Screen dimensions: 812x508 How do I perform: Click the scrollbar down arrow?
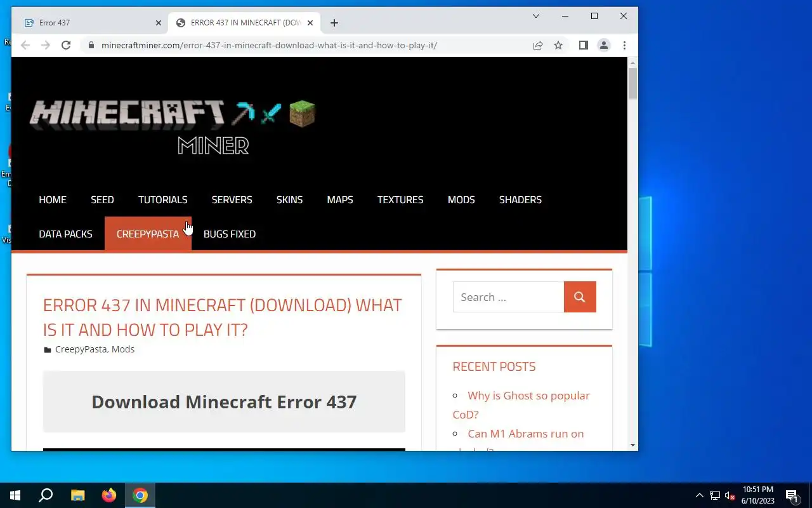pos(632,445)
